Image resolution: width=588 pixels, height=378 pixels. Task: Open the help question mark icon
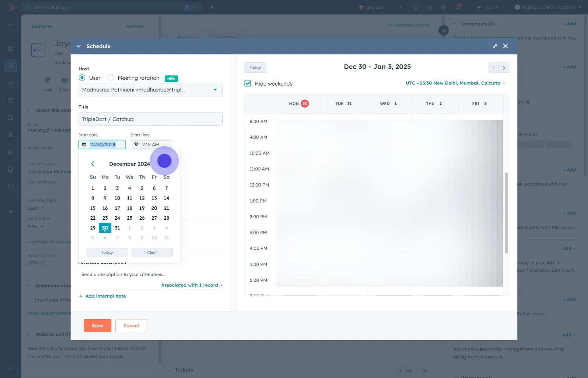click(430, 7)
